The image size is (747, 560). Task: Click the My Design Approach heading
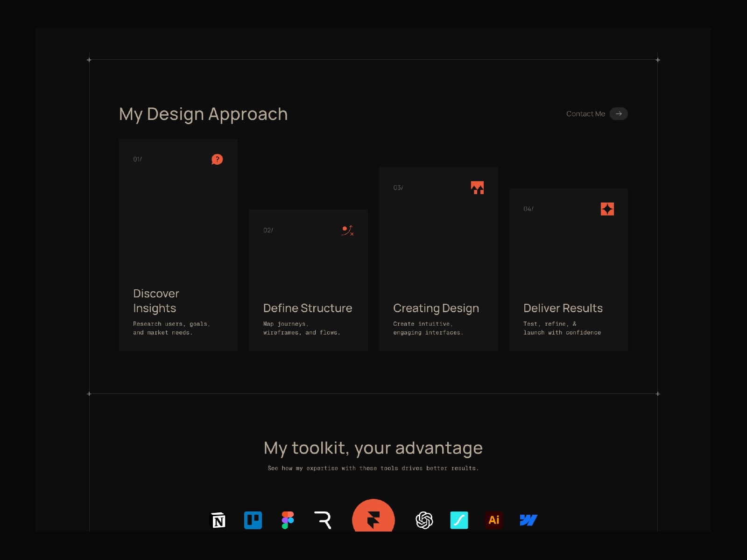(203, 113)
